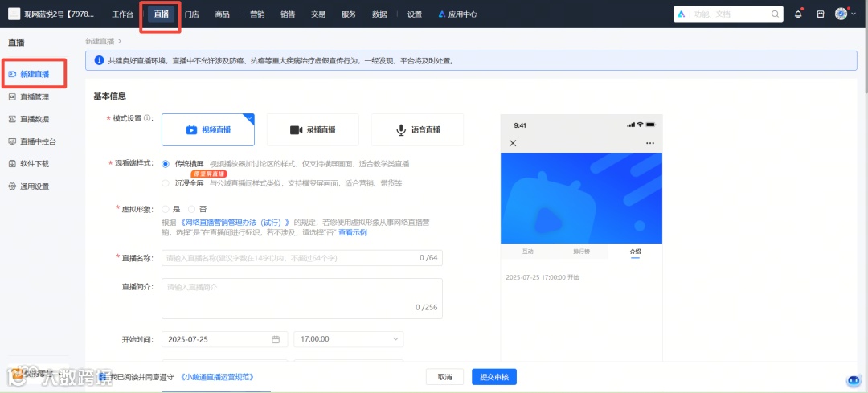
Task: Open 商品 in the top navigation
Action: point(222,14)
